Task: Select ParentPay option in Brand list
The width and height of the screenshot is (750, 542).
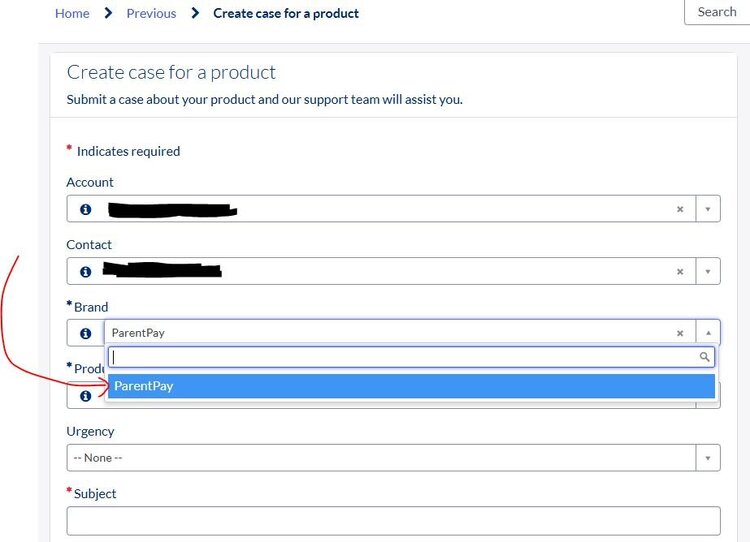Action: tap(411, 386)
